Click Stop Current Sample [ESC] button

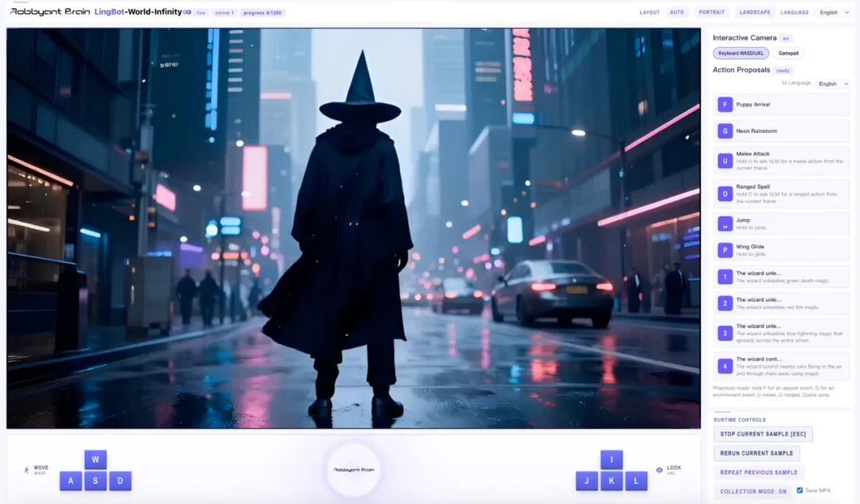pos(763,434)
